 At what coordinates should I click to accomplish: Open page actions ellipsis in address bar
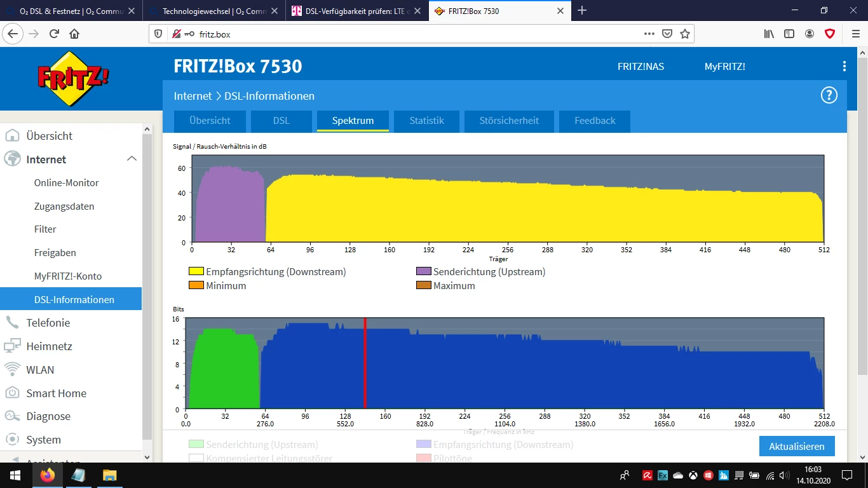pyautogui.click(x=649, y=34)
